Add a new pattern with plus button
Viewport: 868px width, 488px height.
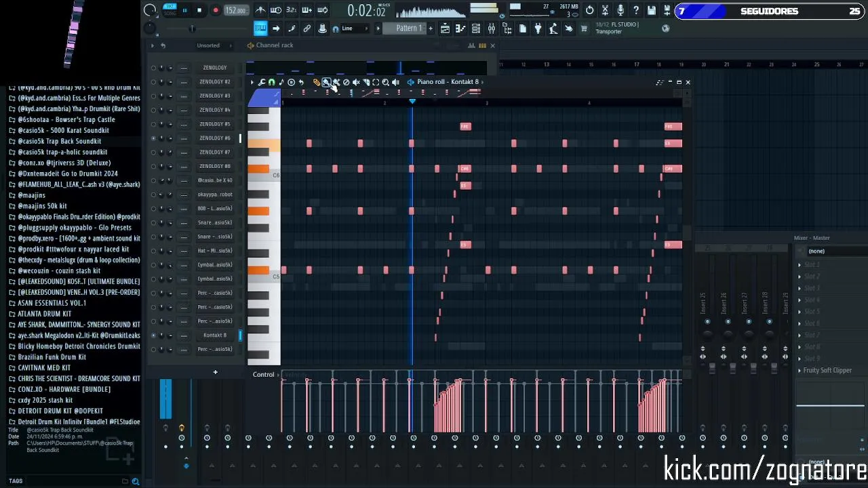coord(430,28)
